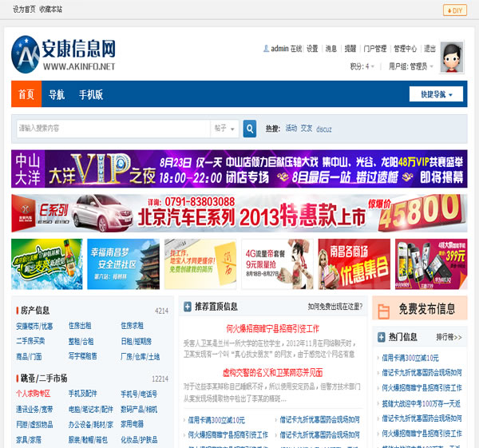Viewport: 479px width, 448px height.
Task: Click the 住房出租 category link
Action: [80, 326]
